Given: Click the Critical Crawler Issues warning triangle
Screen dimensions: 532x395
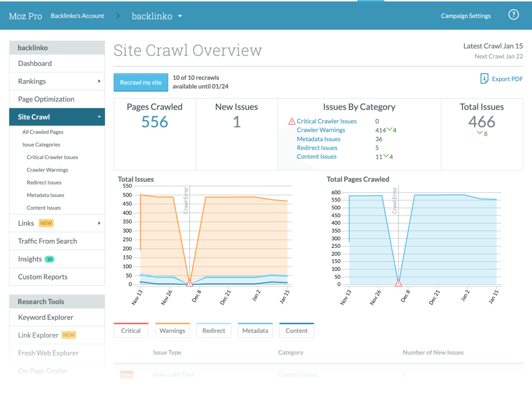Looking at the screenshot, I should 292,121.
